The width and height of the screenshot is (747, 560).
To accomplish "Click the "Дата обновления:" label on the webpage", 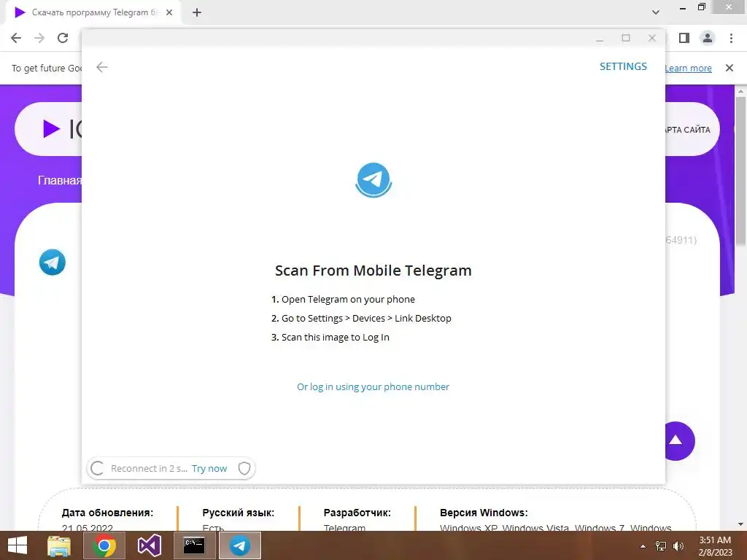I will (x=107, y=513).
